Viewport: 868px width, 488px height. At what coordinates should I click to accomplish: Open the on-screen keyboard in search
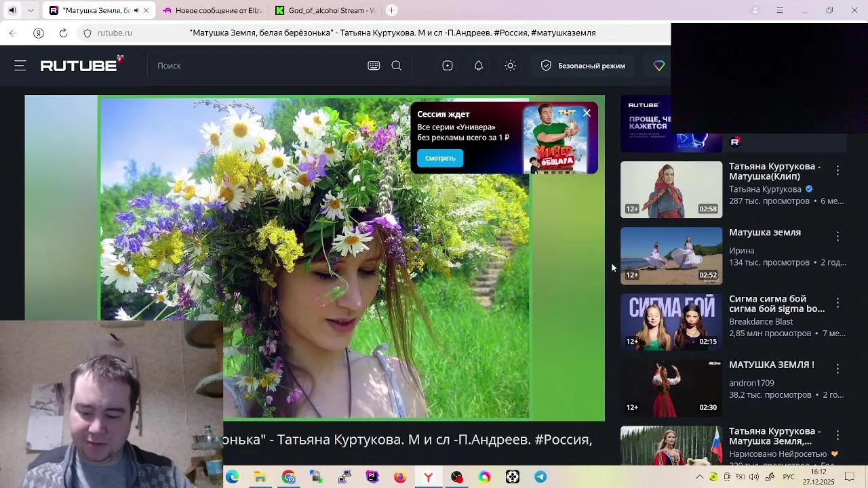(x=374, y=66)
